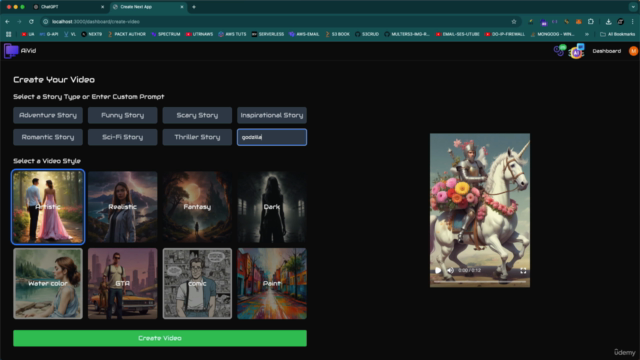Click the credits icon in AiVid header
Viewport: 640px width, 360px height.
(x=560, y=51)
